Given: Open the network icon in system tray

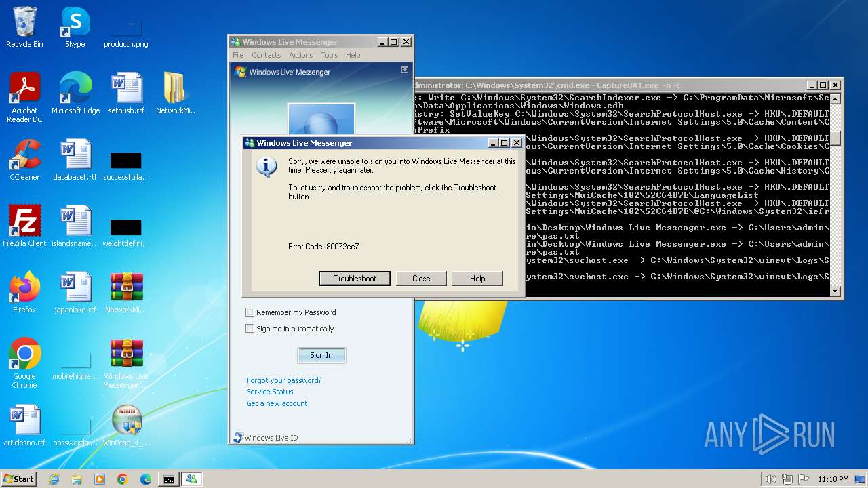Looking at the screenshot, I should pos(787,479).
